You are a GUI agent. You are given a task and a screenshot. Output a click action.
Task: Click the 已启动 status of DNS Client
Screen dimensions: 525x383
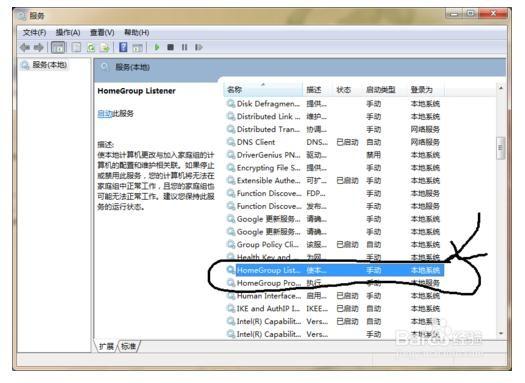point(347,142)
